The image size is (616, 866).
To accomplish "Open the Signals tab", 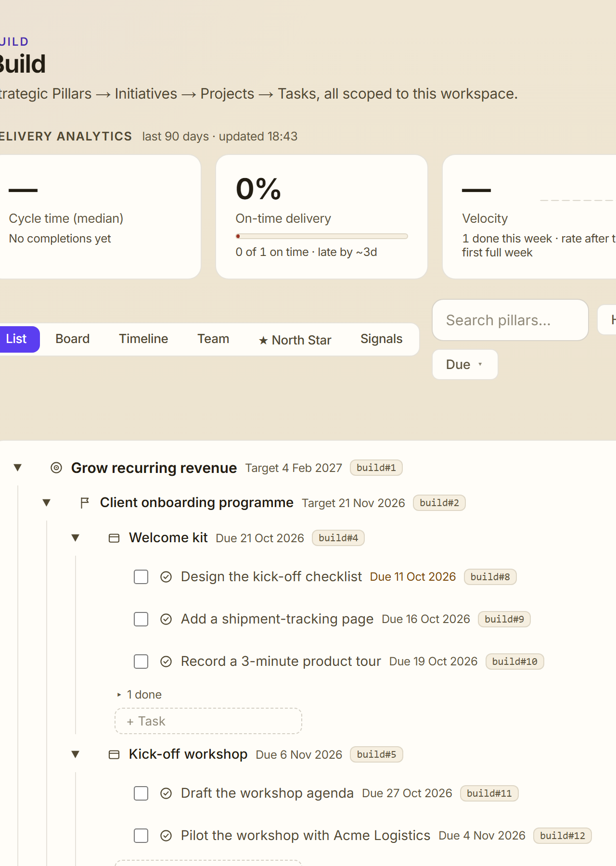I will coord(382,339).
